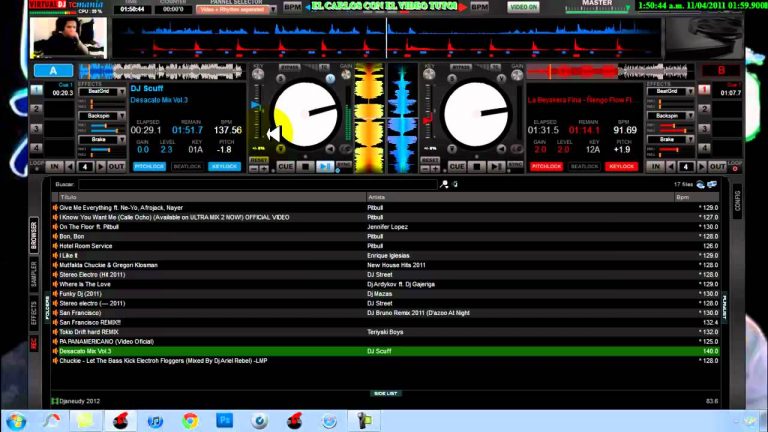Open Photoshop from taskbar

tap(224, 420)
